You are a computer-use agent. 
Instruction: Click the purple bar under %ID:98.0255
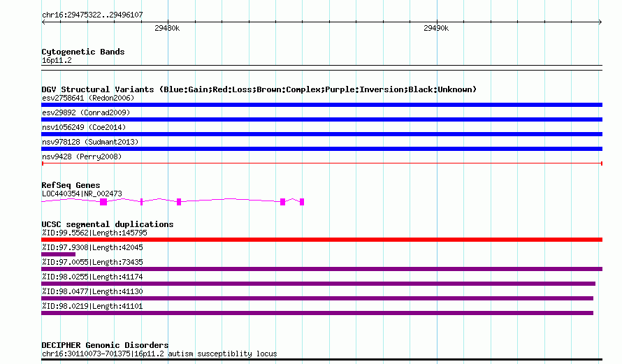pos(318,284)
